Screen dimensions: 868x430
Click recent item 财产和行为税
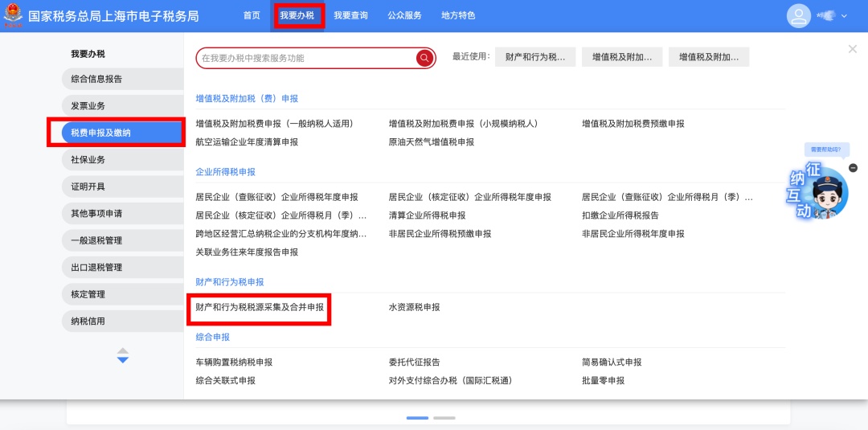(535, 57)
